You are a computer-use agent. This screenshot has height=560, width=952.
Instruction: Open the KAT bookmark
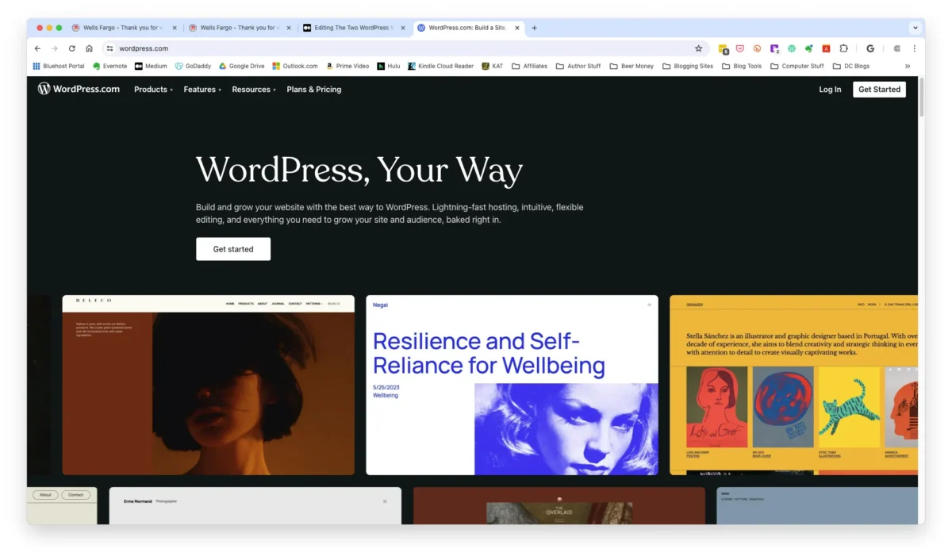[x=492, y=66]
